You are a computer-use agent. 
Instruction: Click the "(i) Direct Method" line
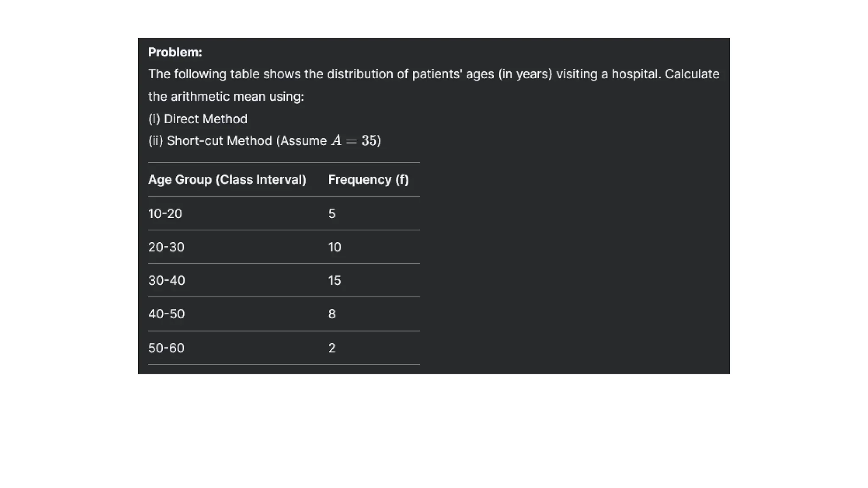pos(198,119)
